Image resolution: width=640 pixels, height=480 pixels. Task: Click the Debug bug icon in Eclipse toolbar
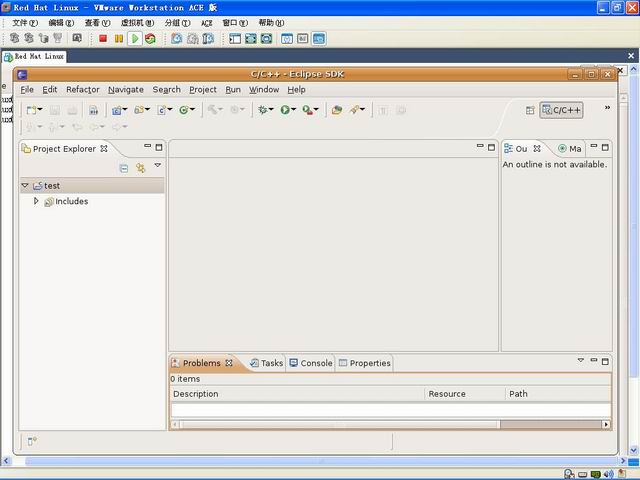point(262,110)
